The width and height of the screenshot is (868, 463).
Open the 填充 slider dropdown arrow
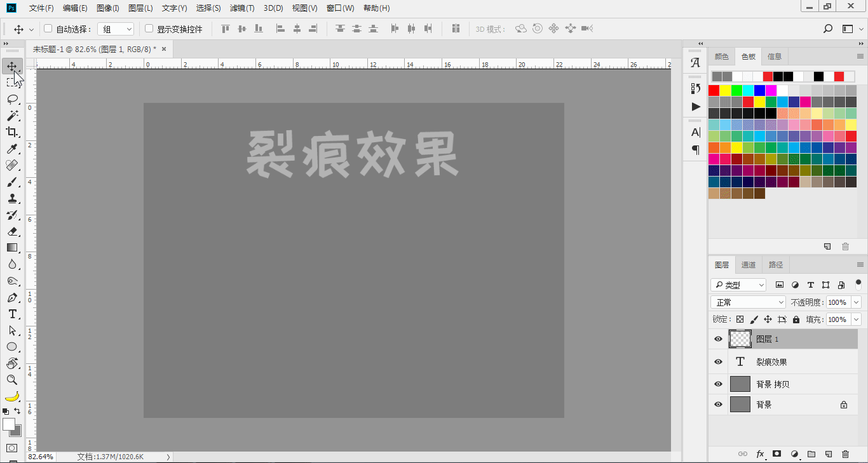click(x=857, y=319)
